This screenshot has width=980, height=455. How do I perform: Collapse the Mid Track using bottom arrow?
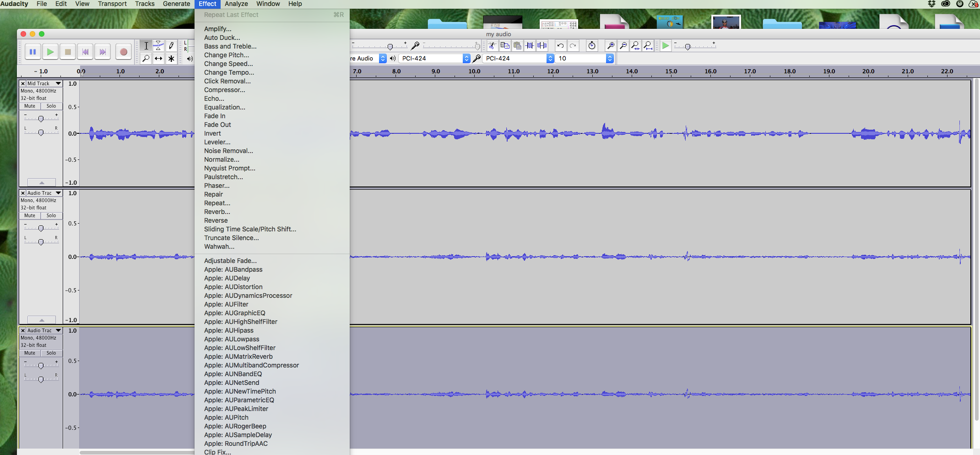point(42,182)
